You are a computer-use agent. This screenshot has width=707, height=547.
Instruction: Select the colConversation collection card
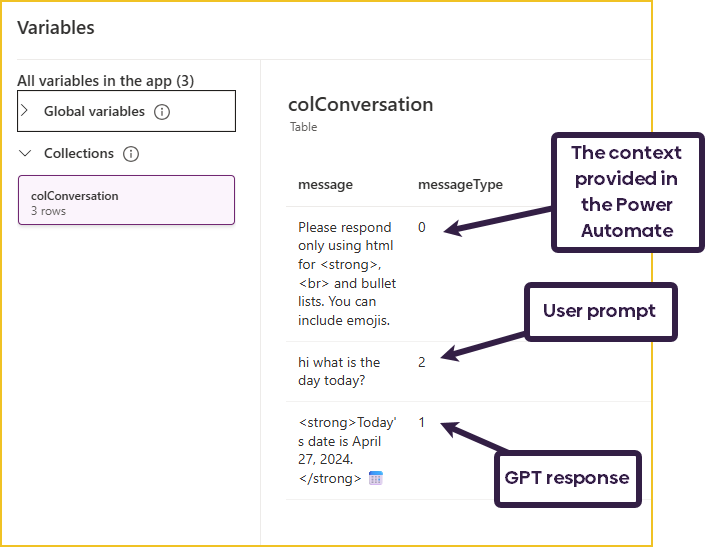pos(126,201)
